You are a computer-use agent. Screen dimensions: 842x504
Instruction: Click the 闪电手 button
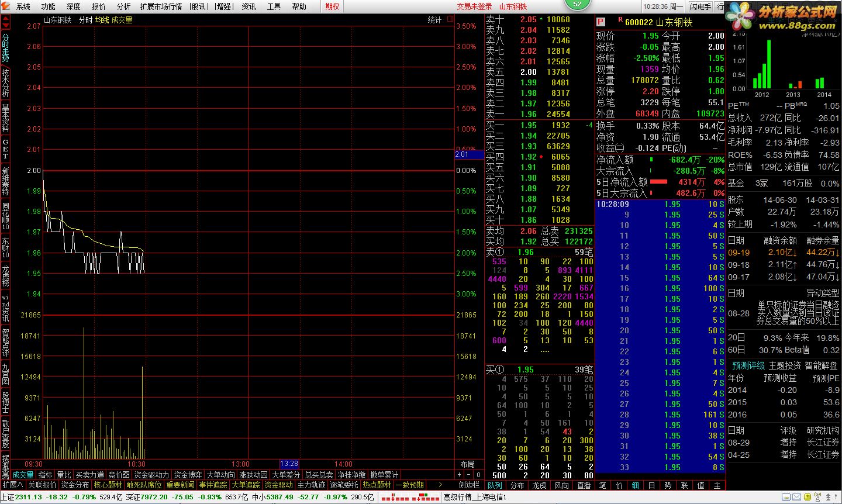(x=700, y=6)
